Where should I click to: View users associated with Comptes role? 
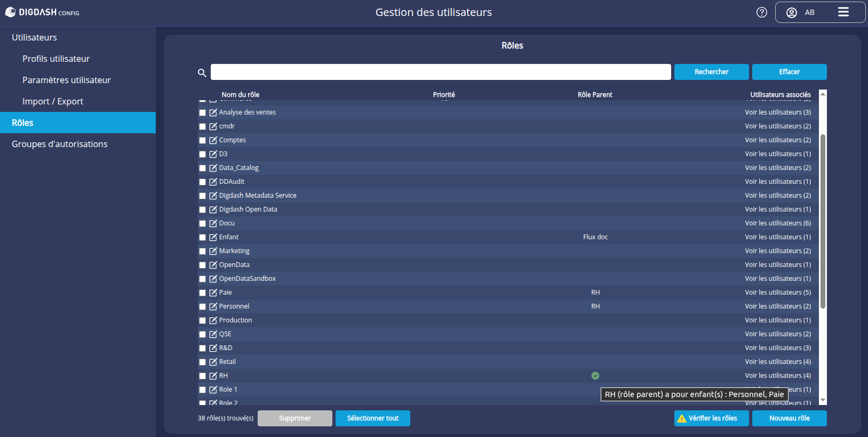click(x=777, y=140)
